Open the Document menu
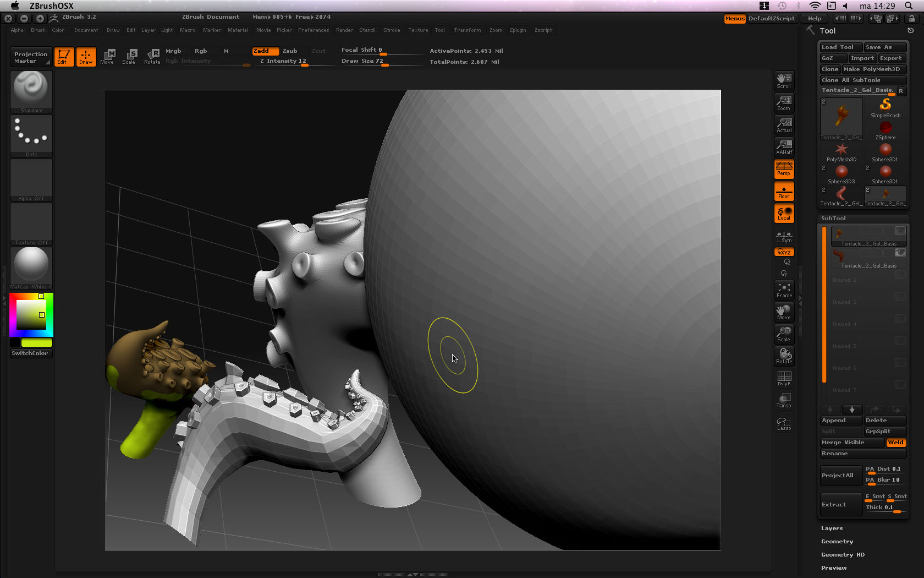Image resolution: width=924 pixels, height=578 pixels. pyautogui.click(x=86, y=30)
